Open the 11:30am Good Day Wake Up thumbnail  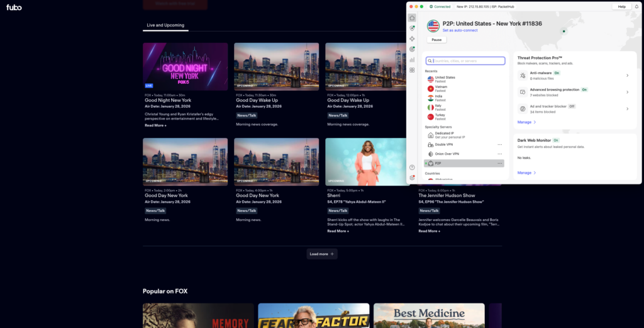point(277,67)
